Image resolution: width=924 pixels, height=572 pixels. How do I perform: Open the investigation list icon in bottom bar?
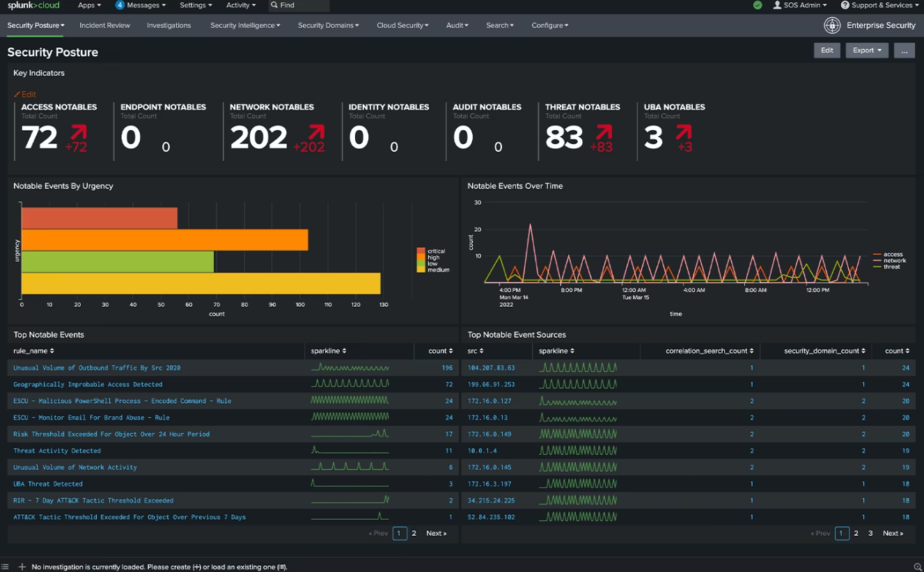pyautogui.click(x=6, y=566)
